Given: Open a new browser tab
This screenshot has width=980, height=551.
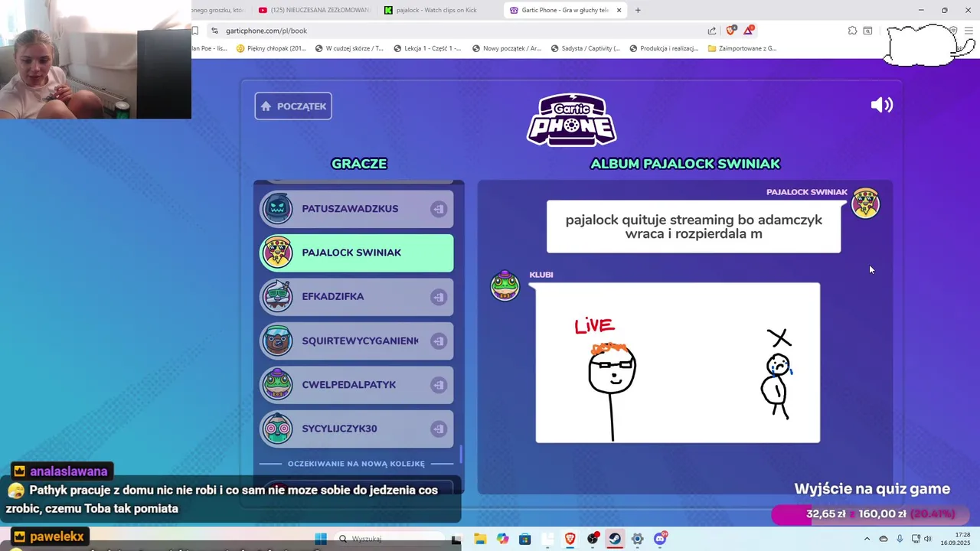Looking at the screenshot, I should [x=638, y=10].
